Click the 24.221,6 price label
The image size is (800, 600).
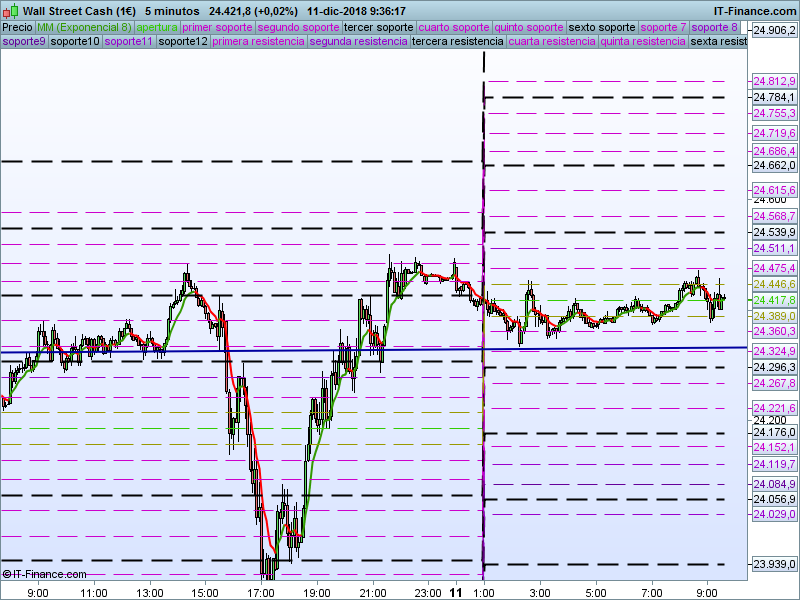pyautogui.click(x=774, y=408)
